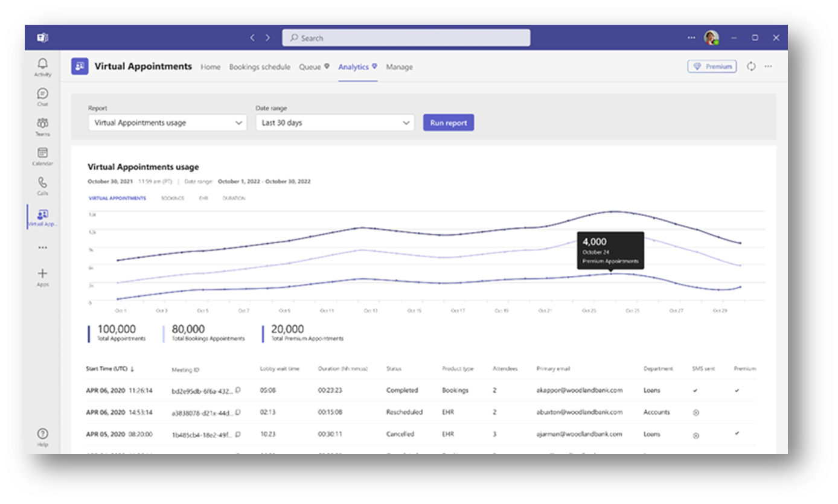838x504 pixels.
Task: Switch to the BOOKINGS chart view
Action: (173, 197)
